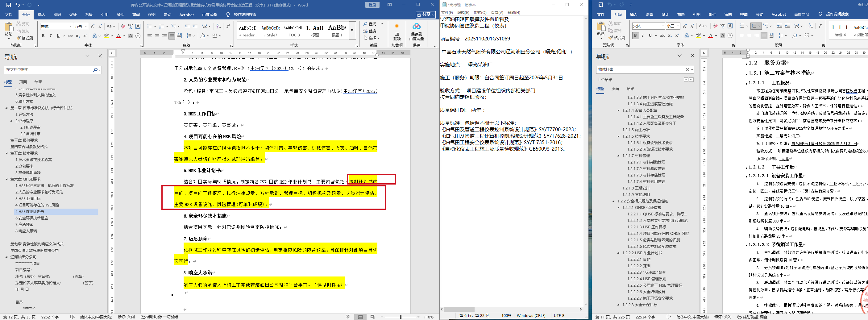Open the font size dropdown showing 小三 in the right Word window

pyautogui.click(x=678, y=26)
